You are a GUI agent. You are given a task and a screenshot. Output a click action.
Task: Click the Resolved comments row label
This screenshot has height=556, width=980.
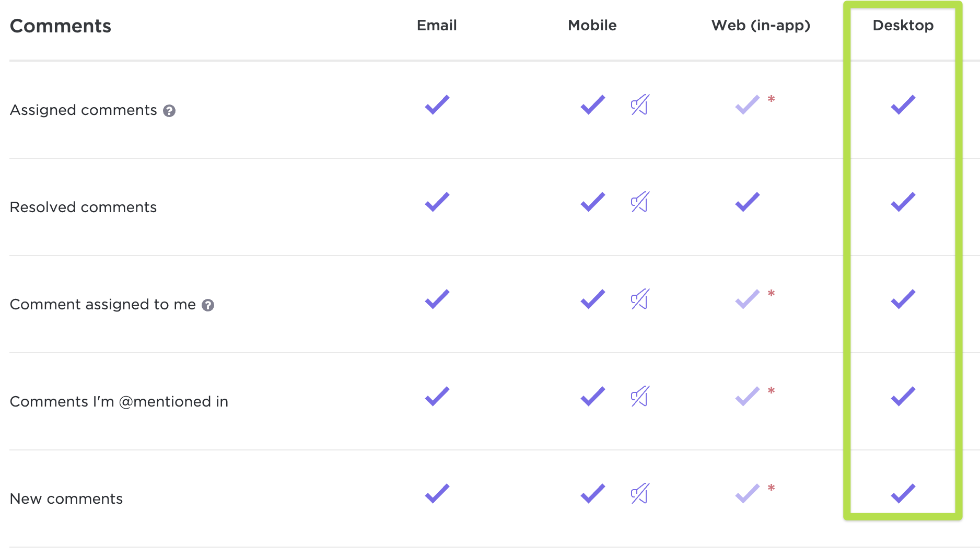click(83, 207)
